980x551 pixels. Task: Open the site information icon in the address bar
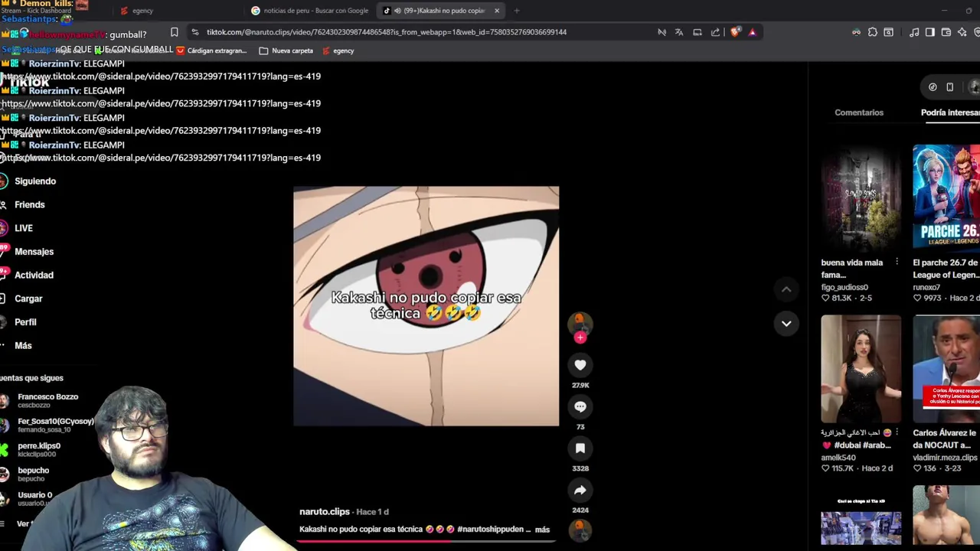[195, 32]
